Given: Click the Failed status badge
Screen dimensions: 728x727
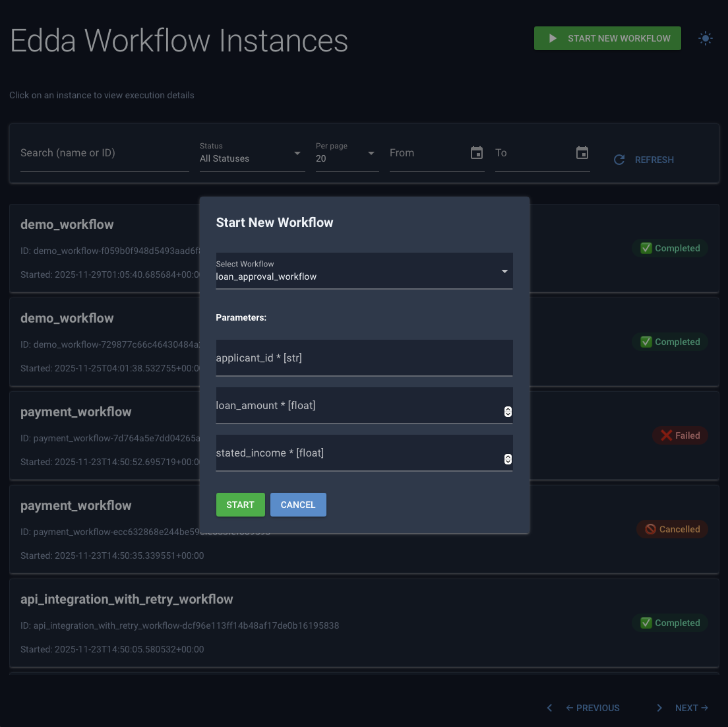Looking at the screenshot, I should (680, 435).
